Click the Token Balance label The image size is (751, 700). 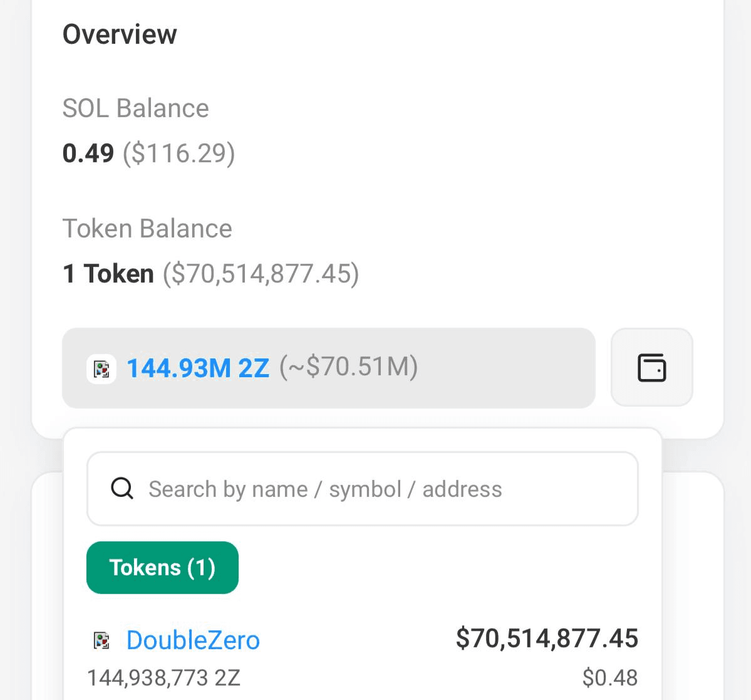tap(147, 229)
